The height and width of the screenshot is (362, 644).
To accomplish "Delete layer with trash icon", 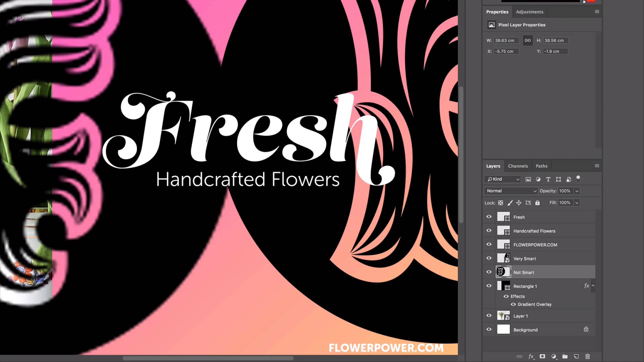I will (x=588, y=356).
